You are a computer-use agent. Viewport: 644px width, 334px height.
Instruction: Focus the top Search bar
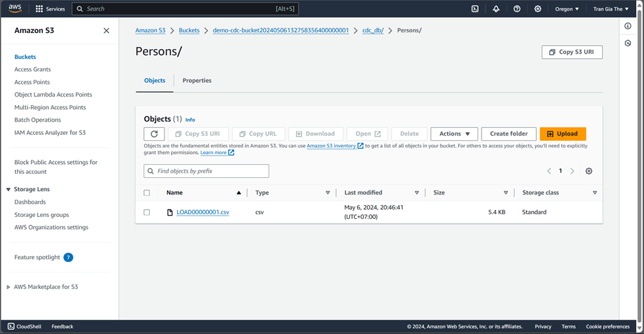pos(185,9)
